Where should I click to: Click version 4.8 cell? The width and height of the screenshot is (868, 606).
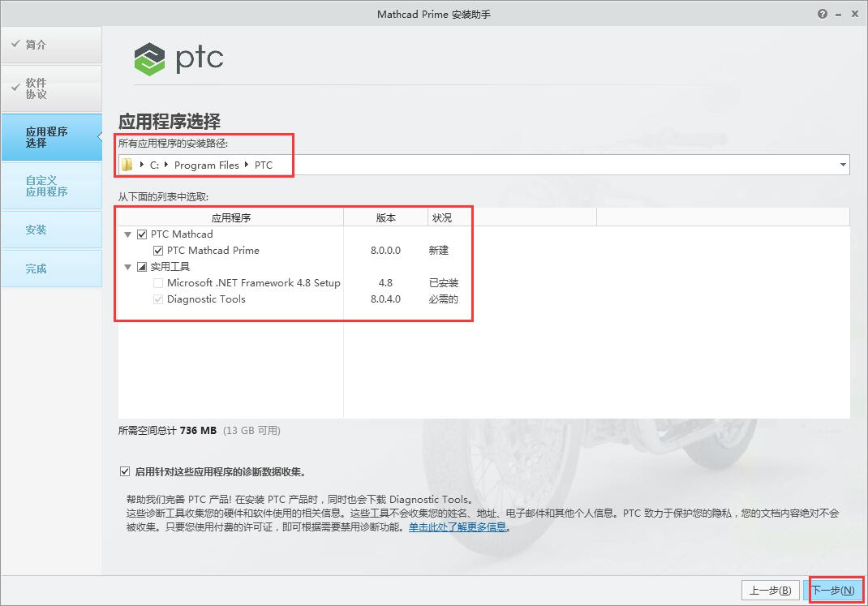click(386, 283)
